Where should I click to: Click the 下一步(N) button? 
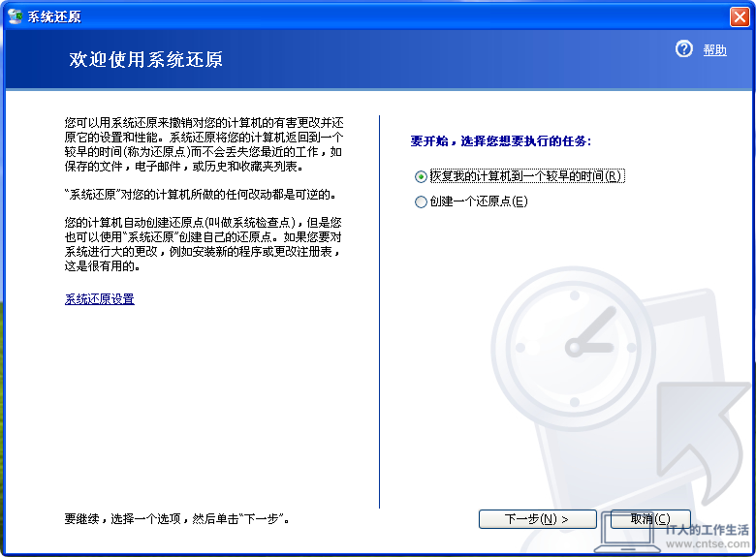[x=537, y=519]
